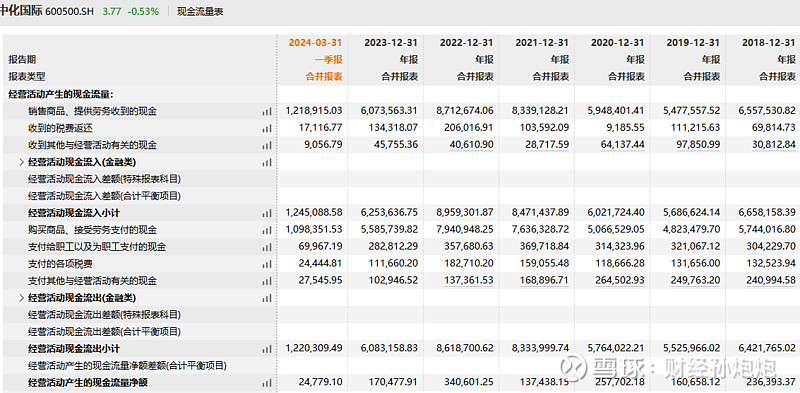
Task: Open chart icon for 收到的税费返还 row
Action: tap(266, 128)
